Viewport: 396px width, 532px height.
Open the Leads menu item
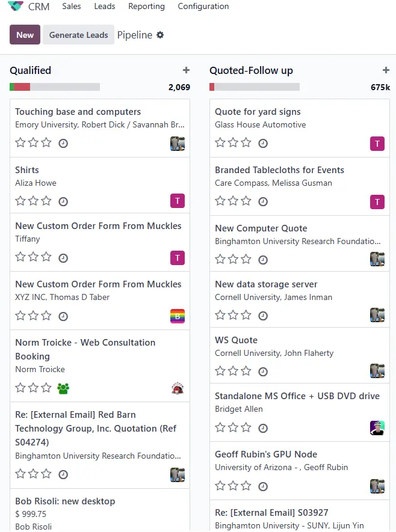105,6
